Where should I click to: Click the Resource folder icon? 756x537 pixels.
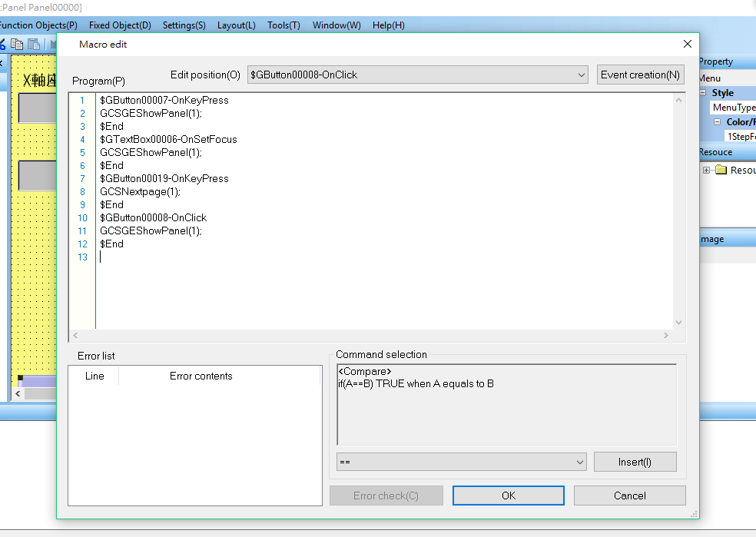pos(721,170)
